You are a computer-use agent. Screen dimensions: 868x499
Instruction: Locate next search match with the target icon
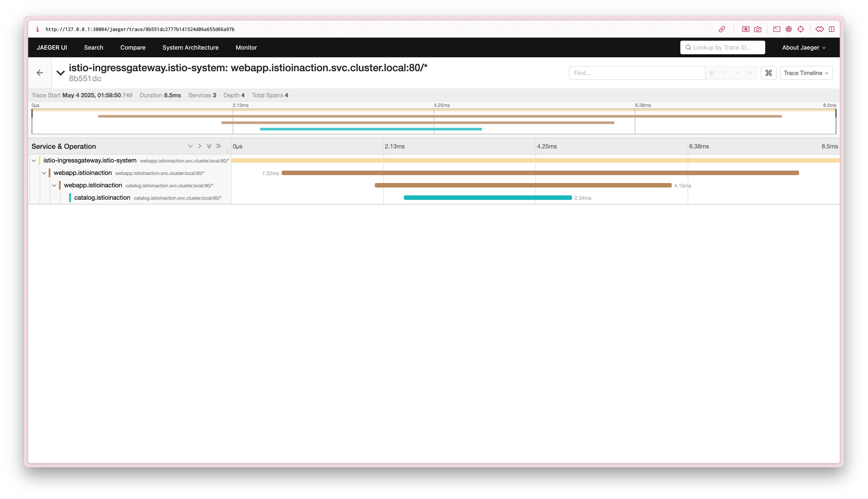[x=712, y=73]
